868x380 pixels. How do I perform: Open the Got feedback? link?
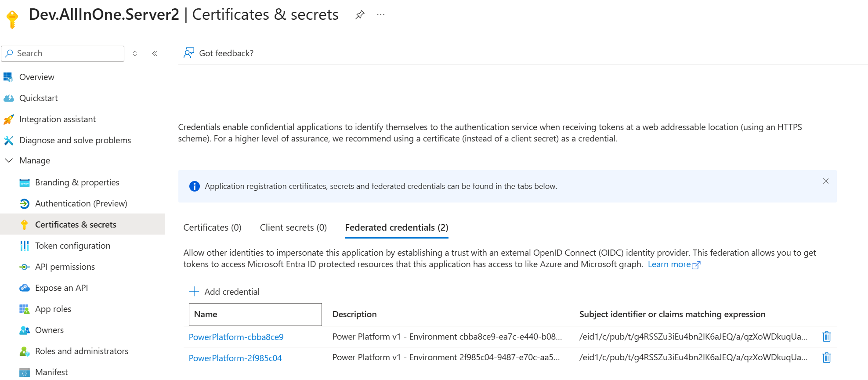tap(226, 53)
